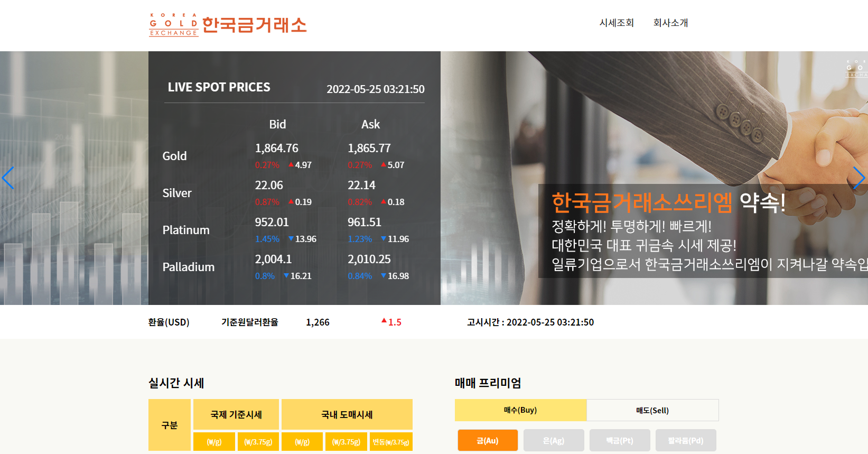The height and width of the screenshot is (454, 868).
Task: Click the 환율(USD) label
Action: click(x=169, y=322)
